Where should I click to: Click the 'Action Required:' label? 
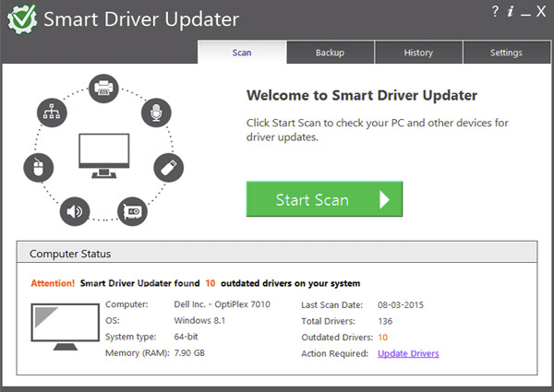[334, 353]
